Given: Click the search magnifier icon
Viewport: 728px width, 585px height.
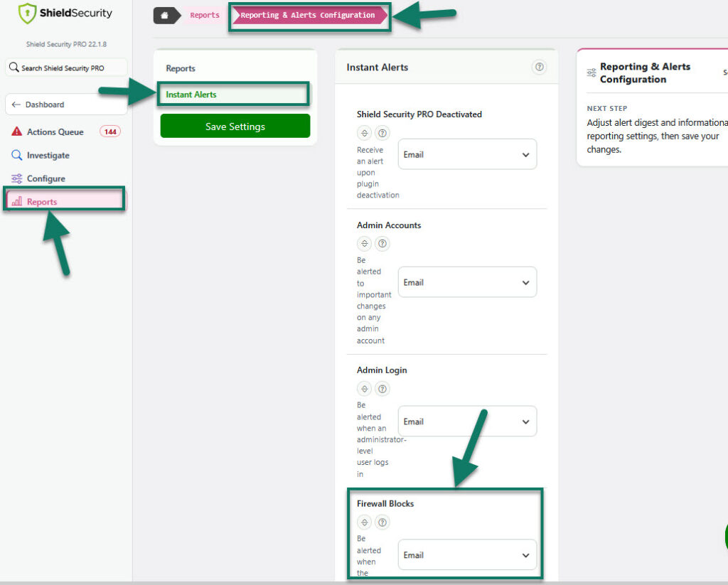Looking at the screenshot, I should tap(14, 68).
